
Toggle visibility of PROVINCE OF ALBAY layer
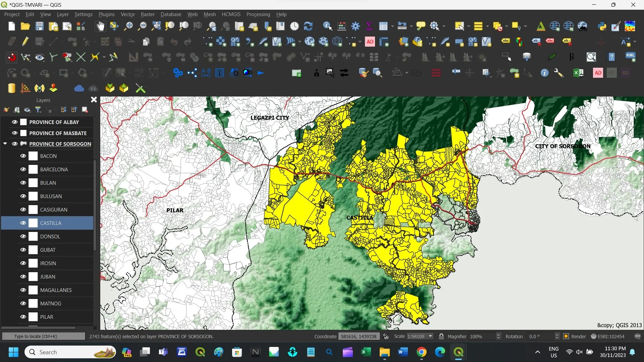14,122
